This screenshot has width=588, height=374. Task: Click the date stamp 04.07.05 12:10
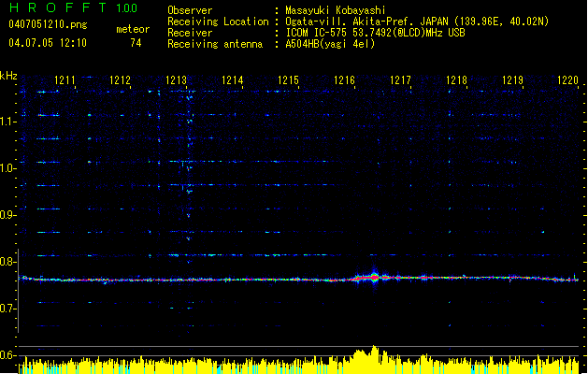point(48,43)
